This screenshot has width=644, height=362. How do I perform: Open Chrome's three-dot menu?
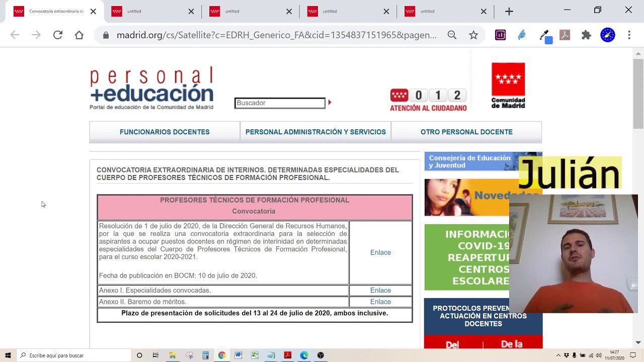click(629, 35)
